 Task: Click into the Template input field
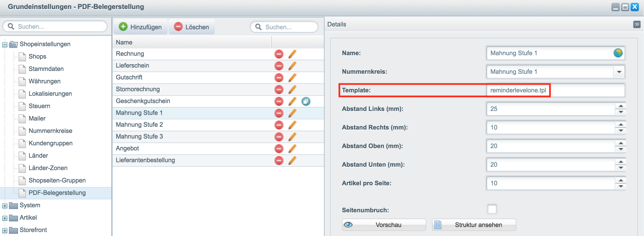555,90
